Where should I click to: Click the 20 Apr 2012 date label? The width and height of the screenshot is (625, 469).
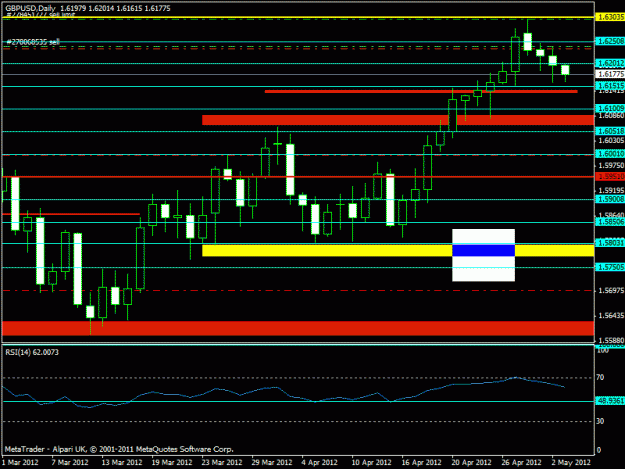(472, 462)
